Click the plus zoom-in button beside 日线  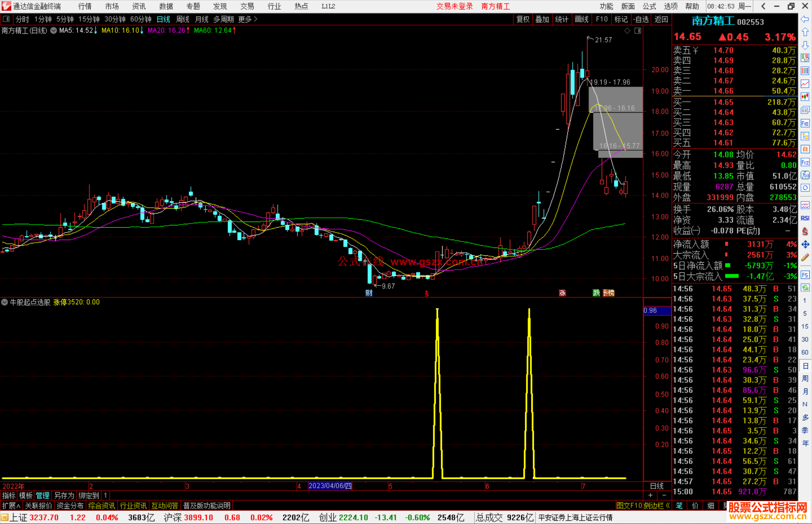[650, 495]
